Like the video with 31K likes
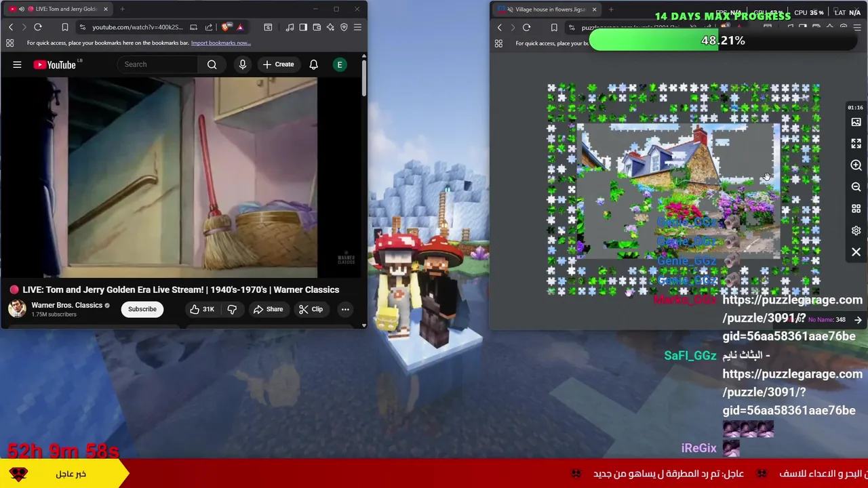The width and height of the screenshot is (868, 488). click(x=201, y=309)
